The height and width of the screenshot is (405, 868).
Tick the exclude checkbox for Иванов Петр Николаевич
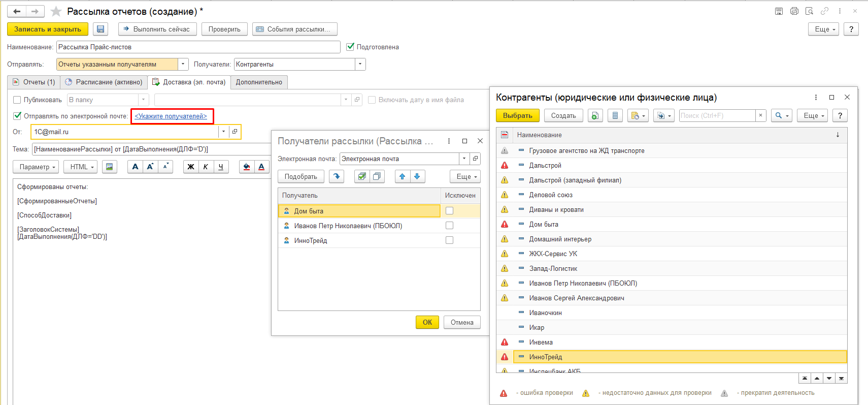click(449, 225)
